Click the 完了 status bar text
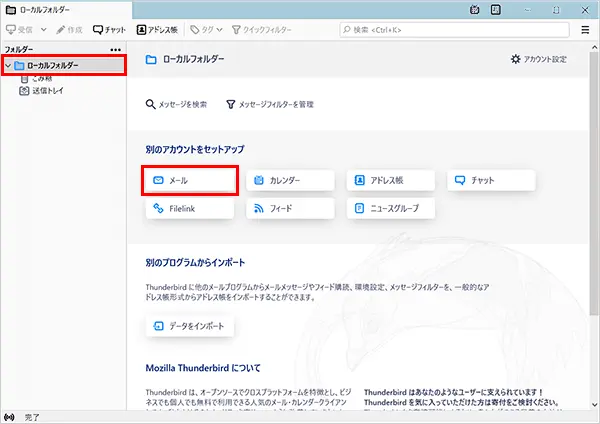Screen dimensions: 600x424 click(32, 417)
